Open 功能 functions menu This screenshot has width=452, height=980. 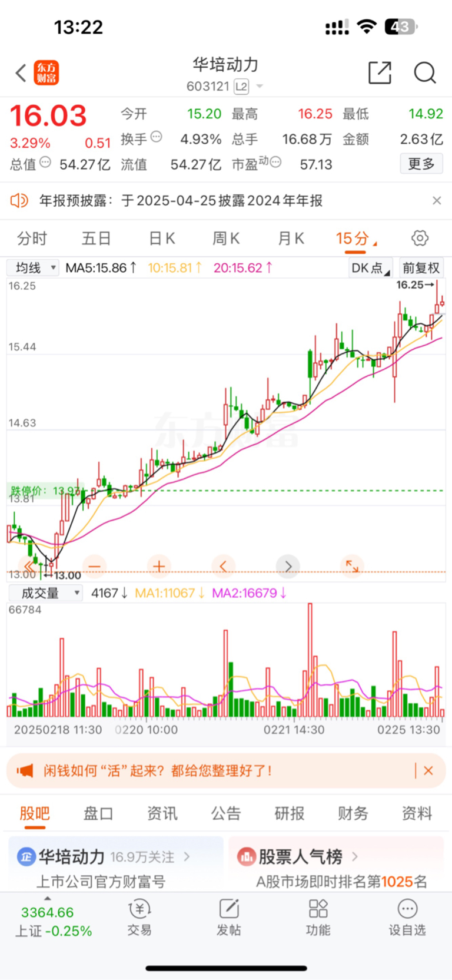coord(318,918)
